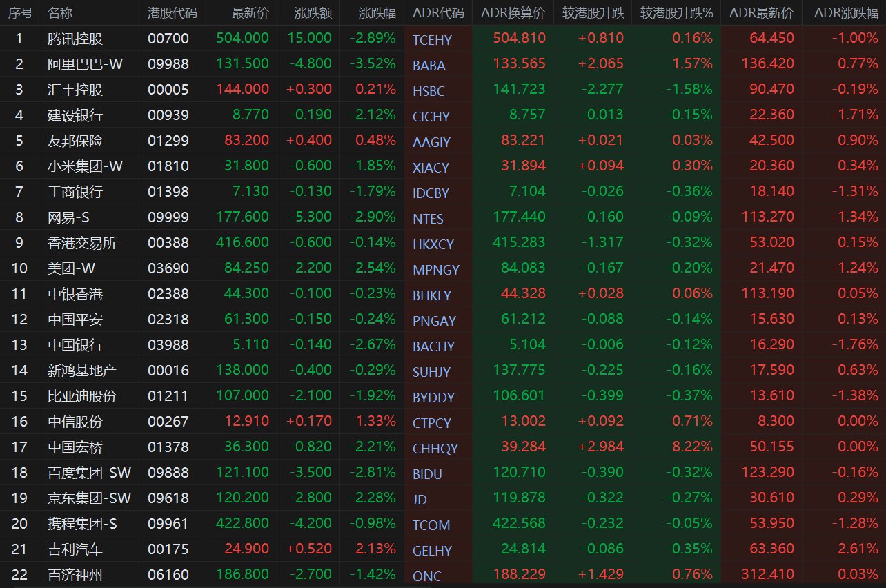
Task: Click the Hong Kong code 00700
Action: click(x=168, y=38)
